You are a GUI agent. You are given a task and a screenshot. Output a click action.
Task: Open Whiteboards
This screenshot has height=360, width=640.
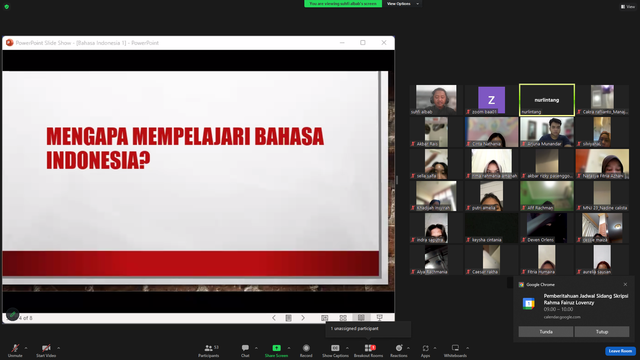(x=455, y=350)
